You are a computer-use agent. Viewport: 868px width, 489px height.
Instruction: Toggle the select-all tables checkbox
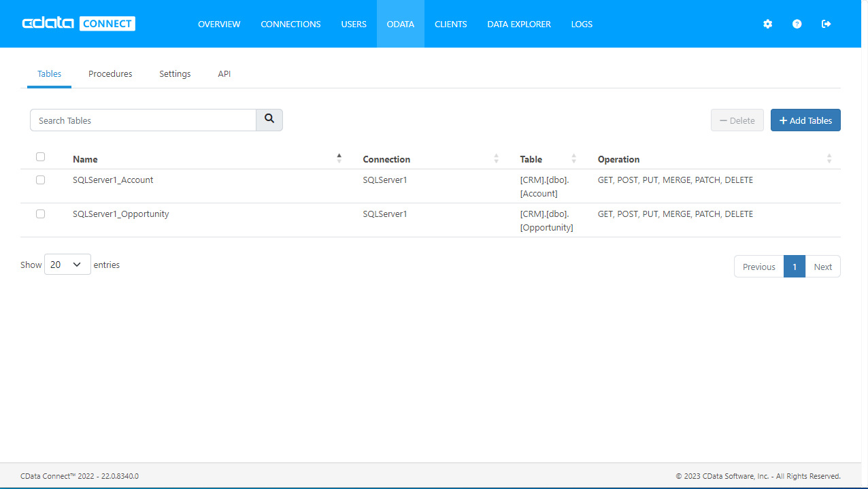tap(40, 157)
